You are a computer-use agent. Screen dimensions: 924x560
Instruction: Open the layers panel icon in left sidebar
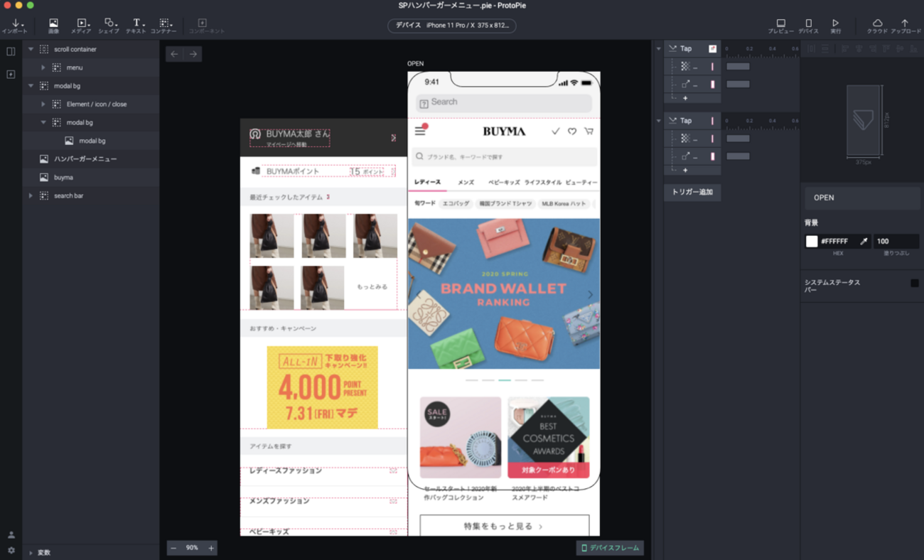tap(11, 51)
